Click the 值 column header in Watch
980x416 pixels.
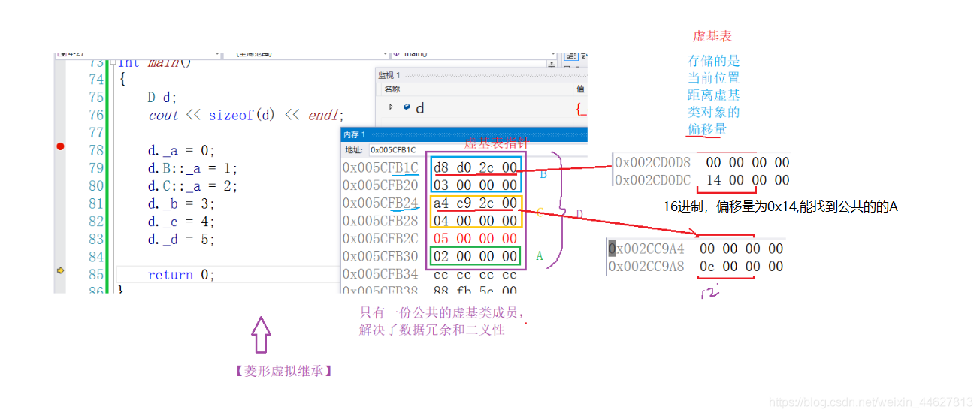580,89
